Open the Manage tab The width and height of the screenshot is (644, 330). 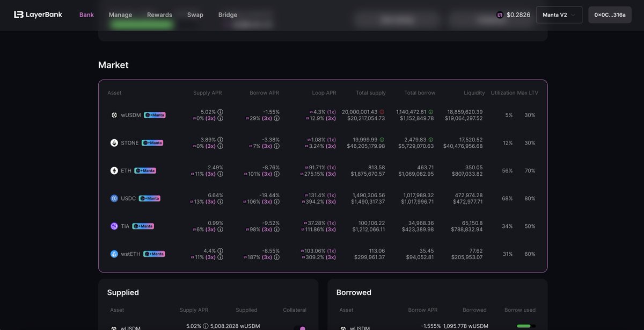tap(120, 15)
